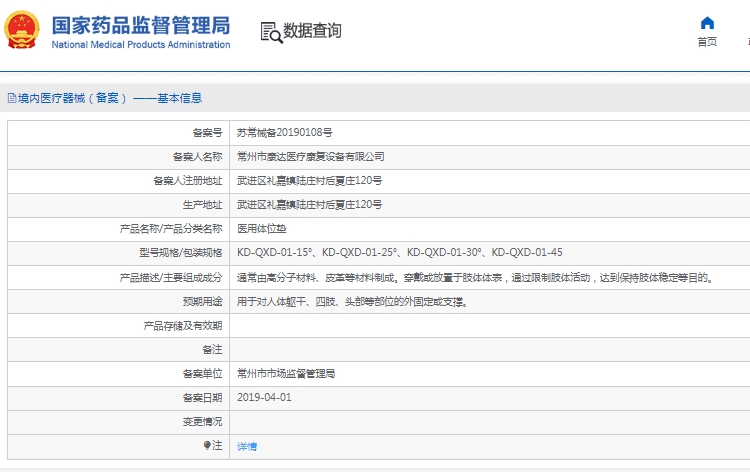
Task: Click the 备案人名称 row label
Action: click(198, 156)
